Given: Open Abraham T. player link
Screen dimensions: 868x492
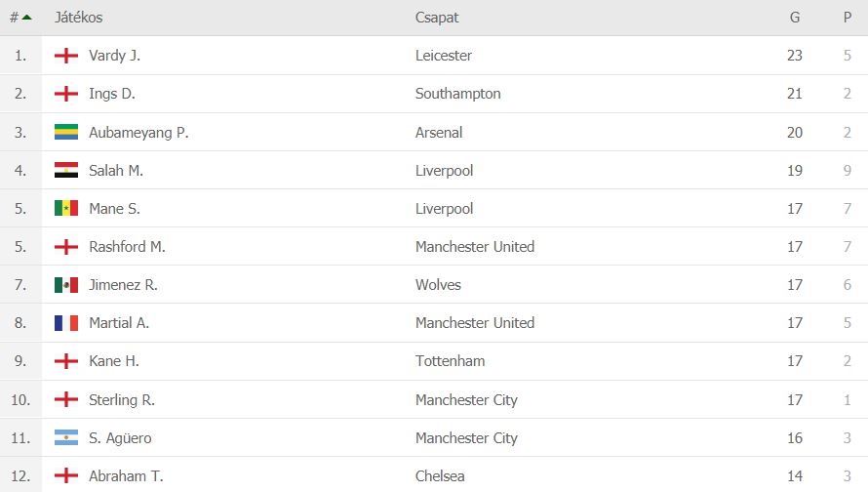Looking at the screenshot, I should 126,476.
